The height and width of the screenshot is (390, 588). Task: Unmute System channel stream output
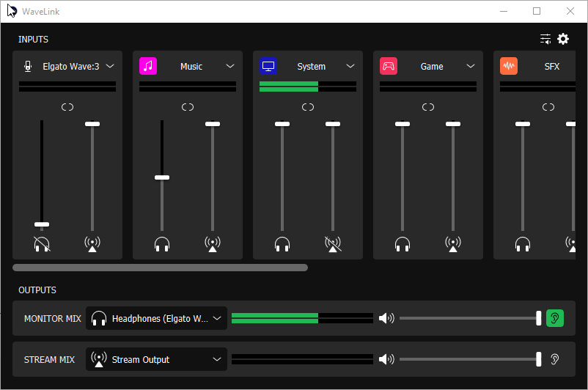(333, 244)
